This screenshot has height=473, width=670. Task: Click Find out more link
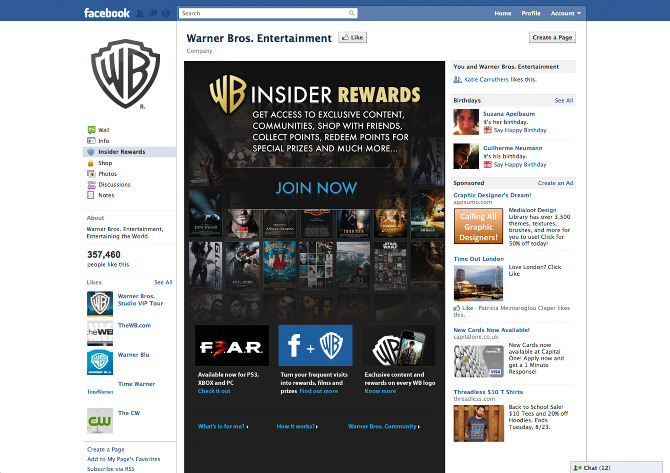pyautogui.click(x=319, y=391)
